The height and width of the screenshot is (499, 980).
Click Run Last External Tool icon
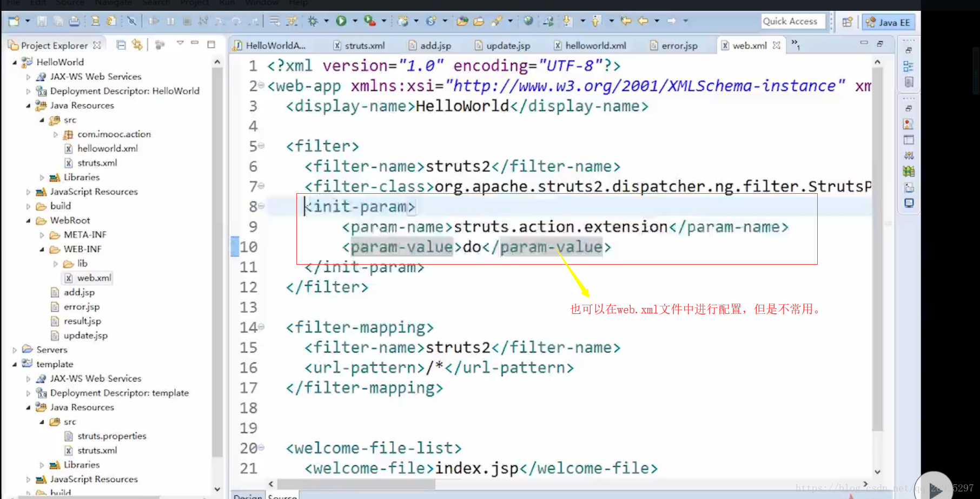[370, 21]
